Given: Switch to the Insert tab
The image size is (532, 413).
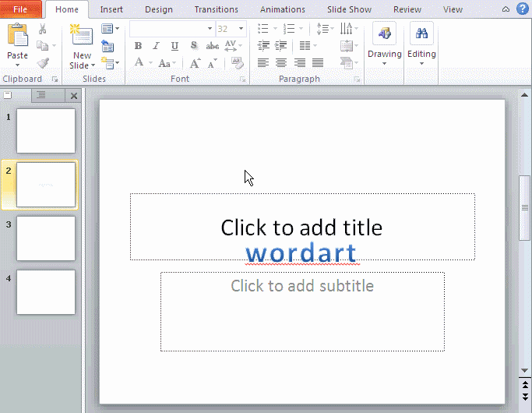Looking at the screenshot, I should (x=111, y=9).
